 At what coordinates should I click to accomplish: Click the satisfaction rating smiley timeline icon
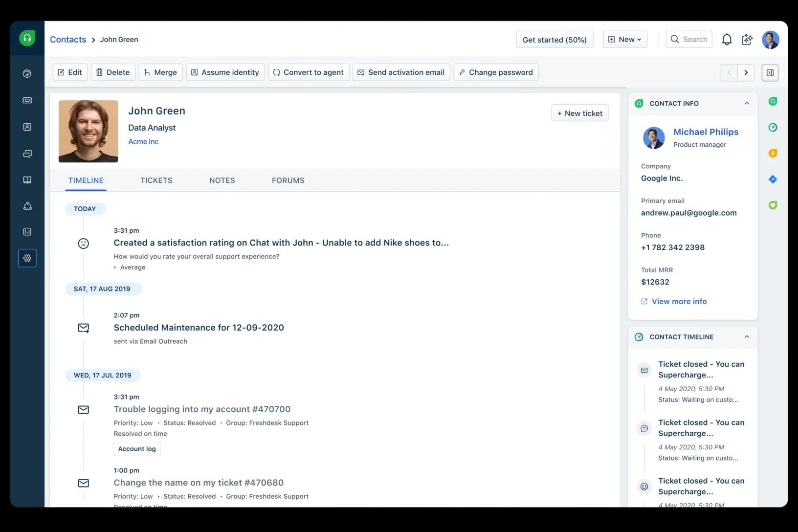(x=84, y=243)
